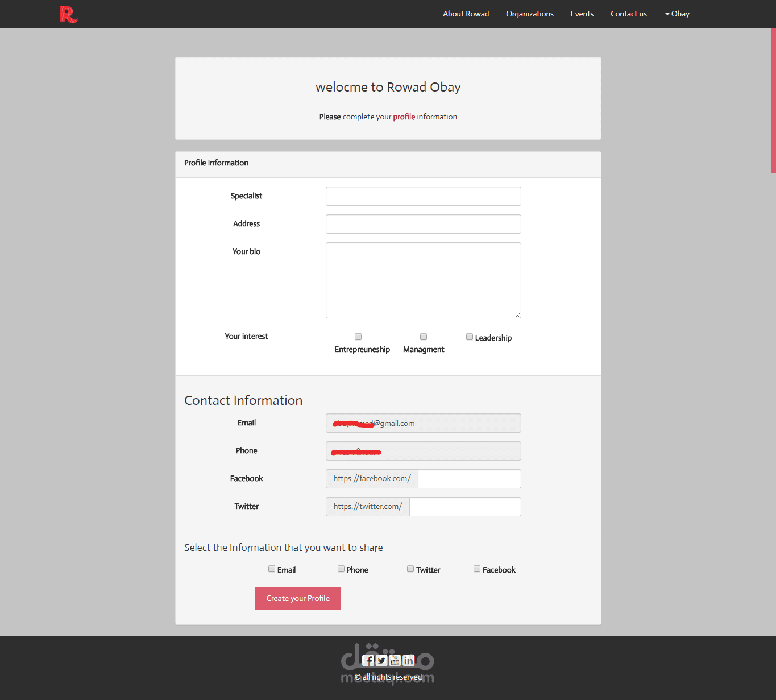This screenshot has height=700, width=776.
Task: Click the Facebook username input
Action: click(x=470, y=479)
